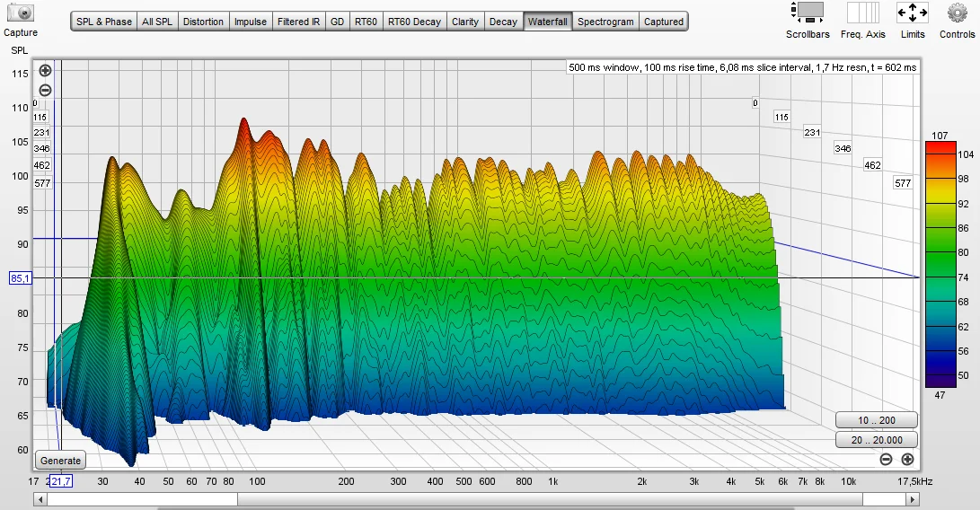Viewport: 980px width, 510px height.
Task: Set range with 20 .. 20.000 button
Action: 876,440
